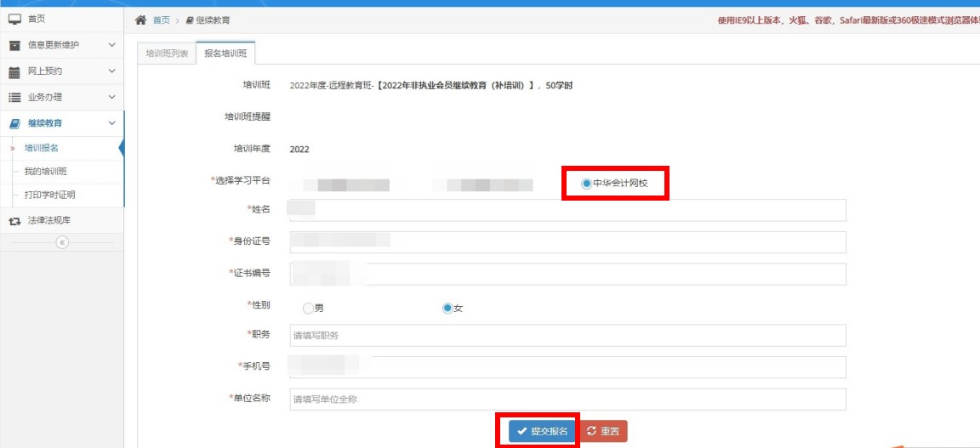Screen dimensions: 980x448
Task: Click the 身份证号 input field
Action: (x=567, y=242)
